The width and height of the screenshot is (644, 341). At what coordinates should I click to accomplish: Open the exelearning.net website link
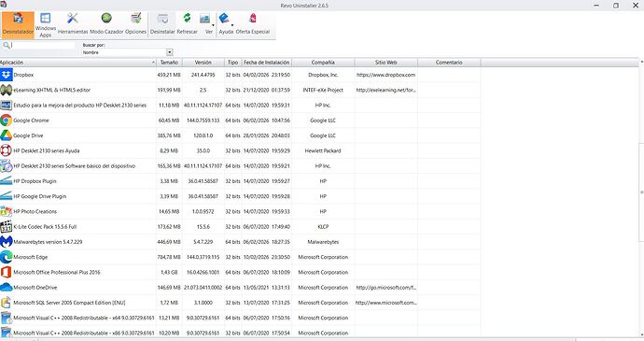386,90
